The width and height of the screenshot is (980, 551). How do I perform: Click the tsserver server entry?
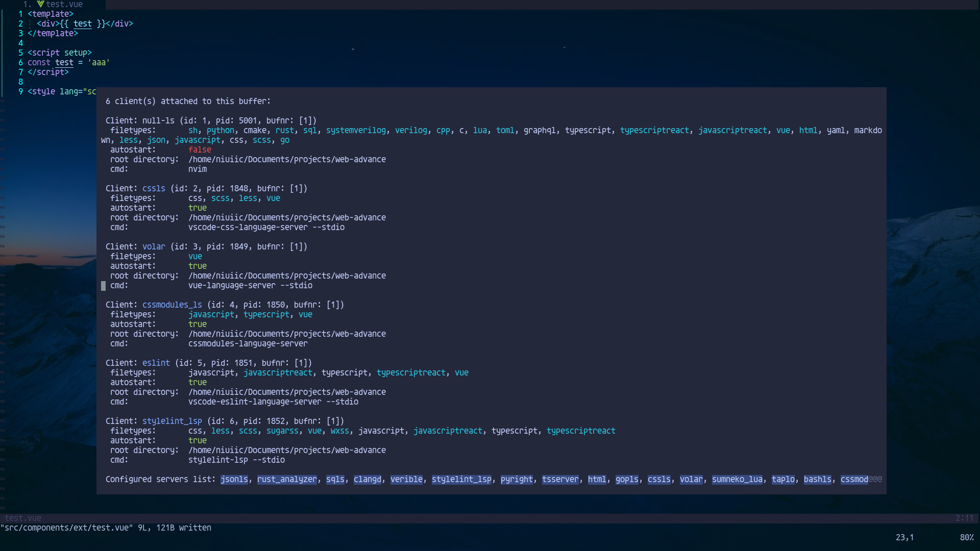(560, 480)
